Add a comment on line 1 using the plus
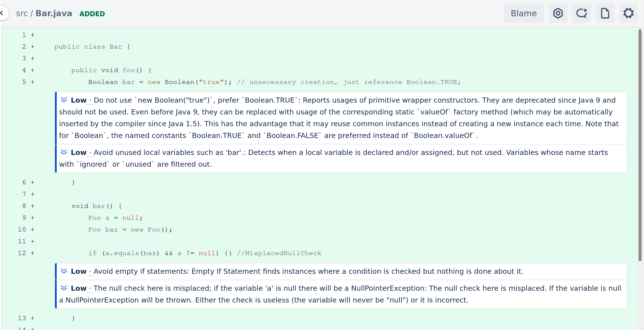 coord(32,35)
